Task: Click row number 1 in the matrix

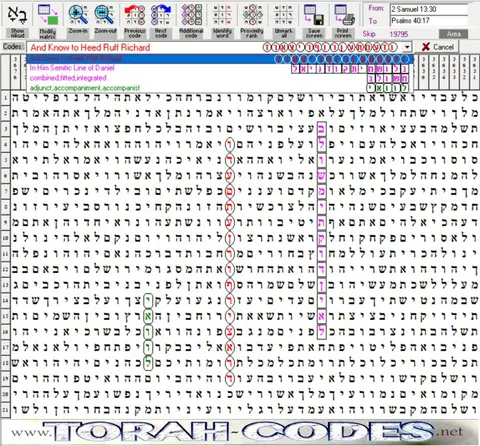Action: (5, 98)
